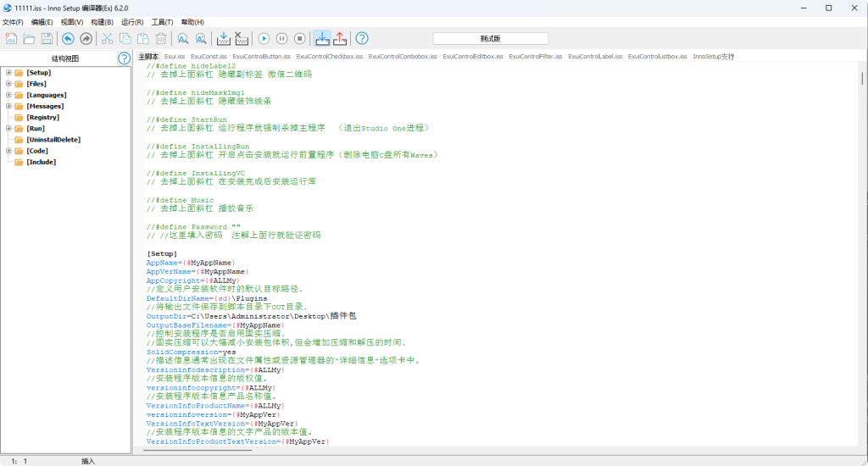Click the 测试版 box in toolbar

[491, 39]
